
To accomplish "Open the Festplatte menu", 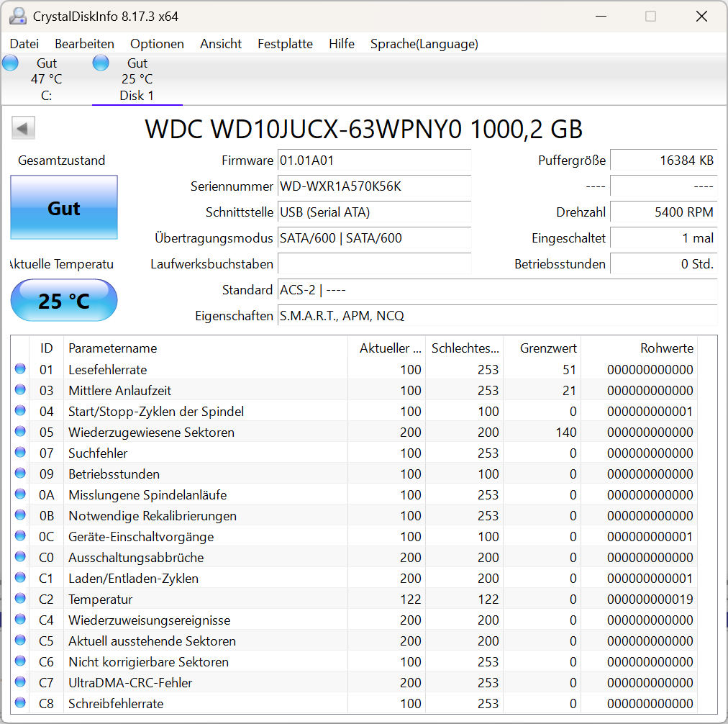I will [x=285, y=44].
